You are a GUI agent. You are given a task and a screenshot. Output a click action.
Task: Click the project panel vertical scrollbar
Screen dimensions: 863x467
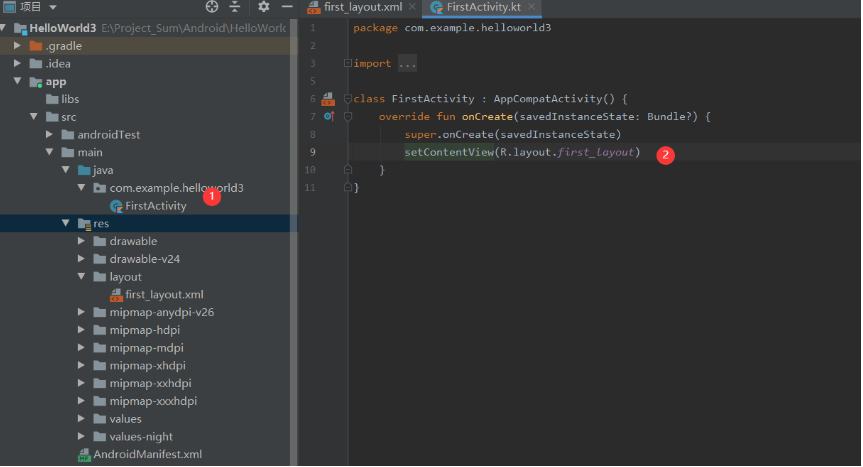[x=294, y=242]
